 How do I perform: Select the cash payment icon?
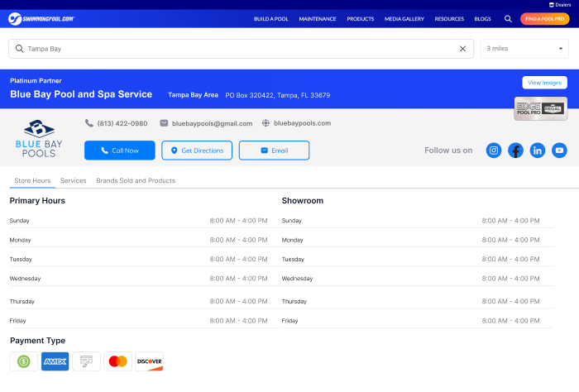point(24,361)
